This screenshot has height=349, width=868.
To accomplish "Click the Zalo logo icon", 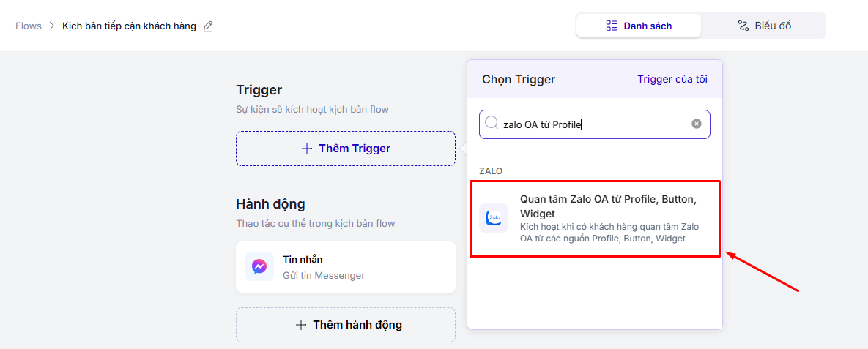I will 494,218.
